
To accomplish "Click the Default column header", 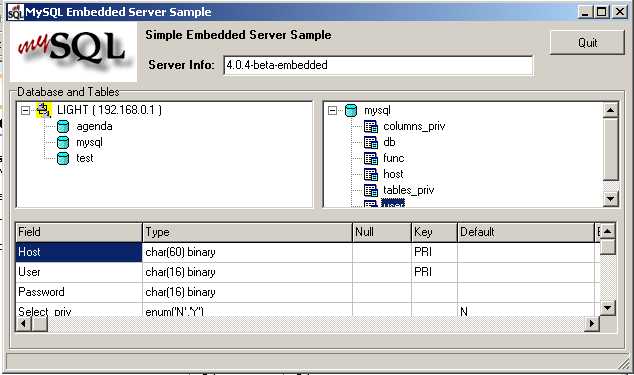I will coord(526,232).
